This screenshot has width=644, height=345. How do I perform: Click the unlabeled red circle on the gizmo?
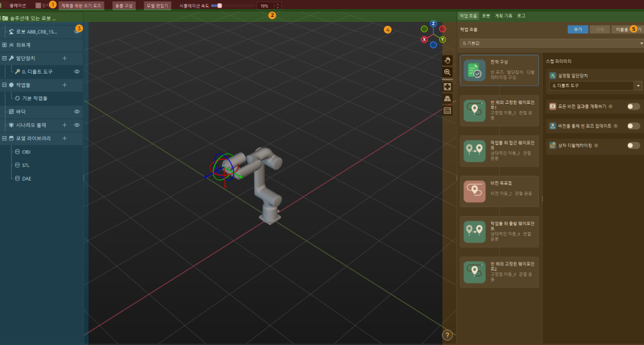[x=442, y=29]
